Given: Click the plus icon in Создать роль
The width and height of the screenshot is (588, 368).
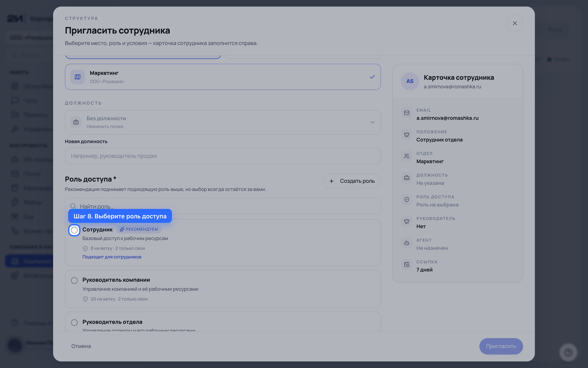Looking at the screenshot, I should click(331, 181).
